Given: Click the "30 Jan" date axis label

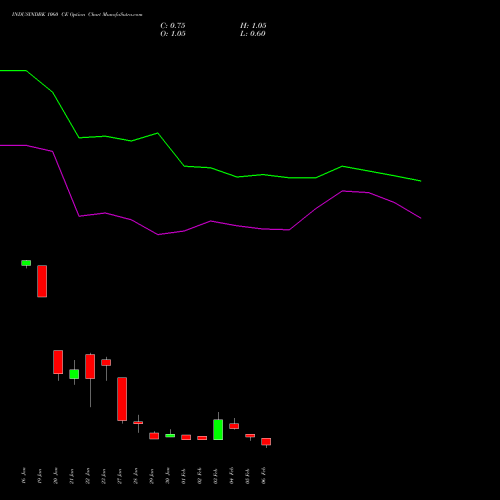Looking at the screenshot, I should pos(168,476).
